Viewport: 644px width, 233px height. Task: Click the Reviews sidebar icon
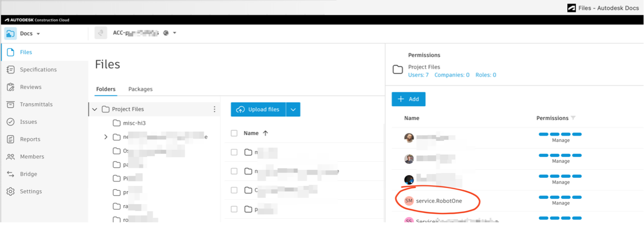[x=10, y=87]
